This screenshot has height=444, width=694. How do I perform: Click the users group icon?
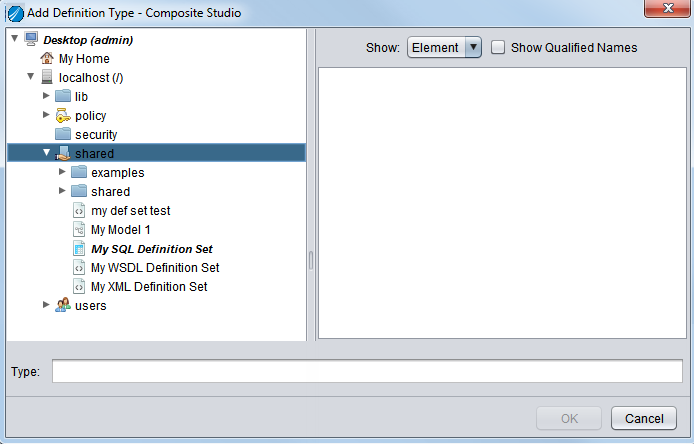tap(63, 306)
